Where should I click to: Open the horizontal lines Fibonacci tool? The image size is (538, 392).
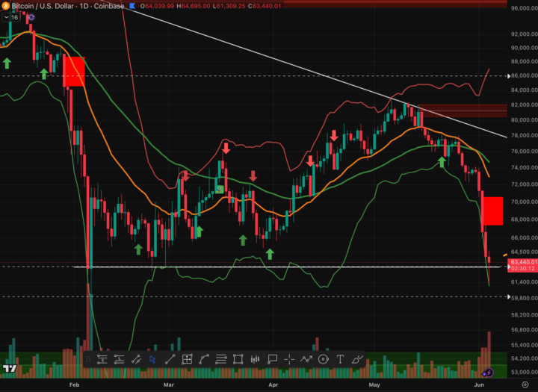[x=221, y=359]
